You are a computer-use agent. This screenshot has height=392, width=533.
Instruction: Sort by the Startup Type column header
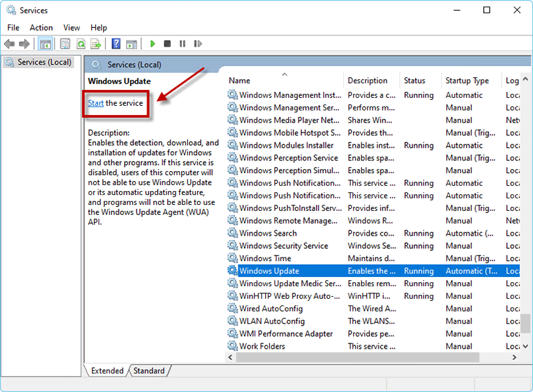pos(471,81)
